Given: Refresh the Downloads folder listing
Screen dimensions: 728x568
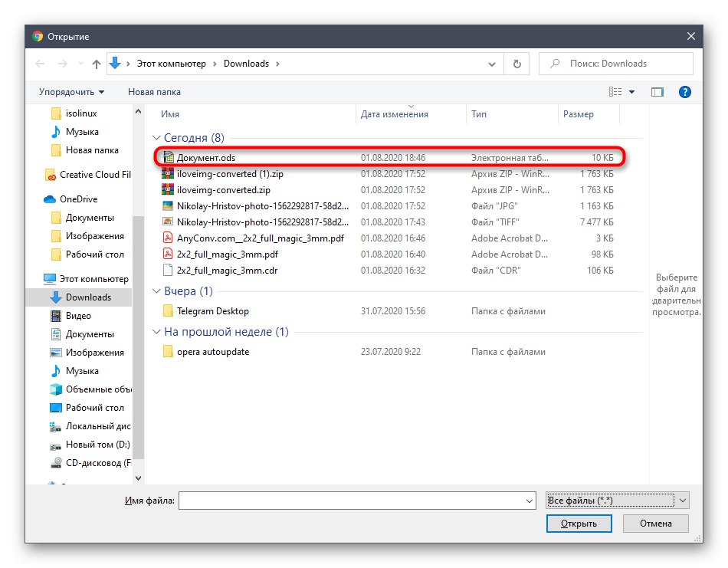Looking at the screenshot, I should (516, 64).
